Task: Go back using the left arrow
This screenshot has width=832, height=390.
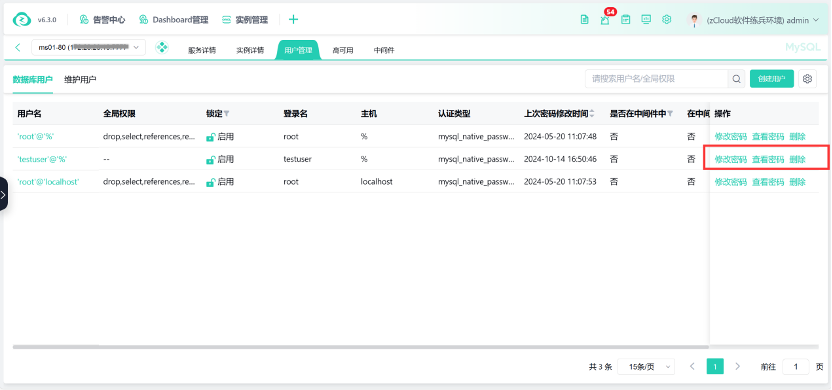Action: tap(18, 48)
